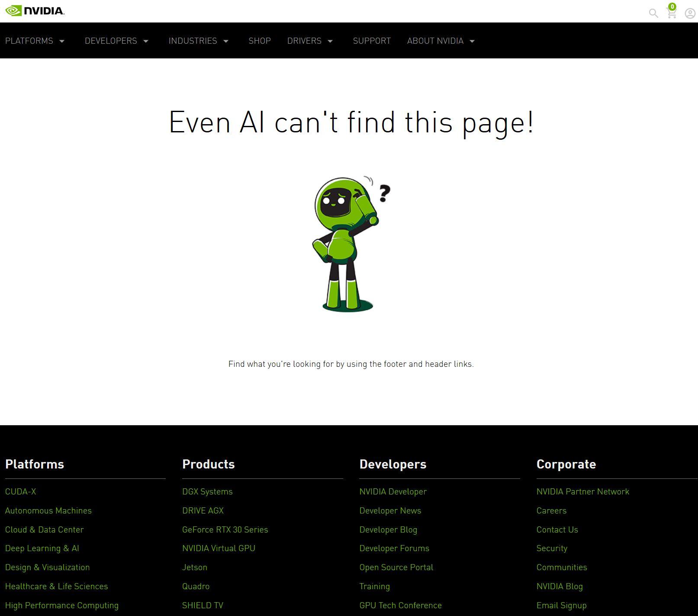The height and width of the screenshot is (616, 698).
Task: Visit the NVIDIA Blog link
Action: (560, 586)
